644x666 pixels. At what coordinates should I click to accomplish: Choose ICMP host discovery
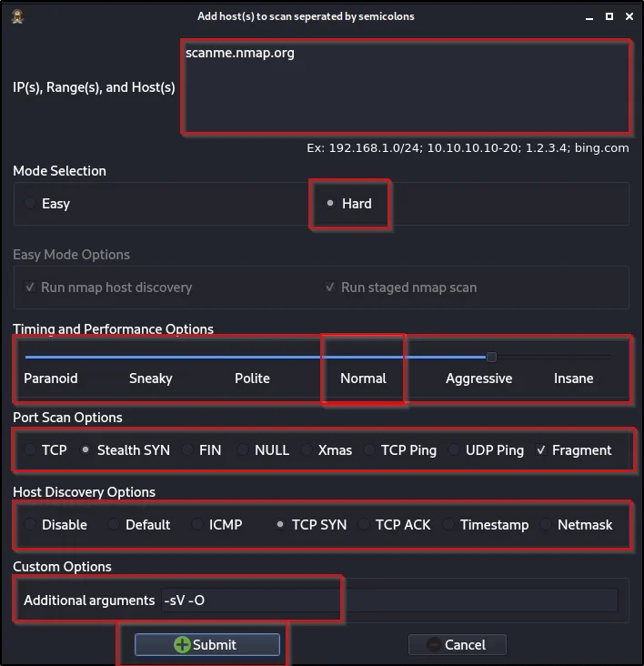pos(198,525)
